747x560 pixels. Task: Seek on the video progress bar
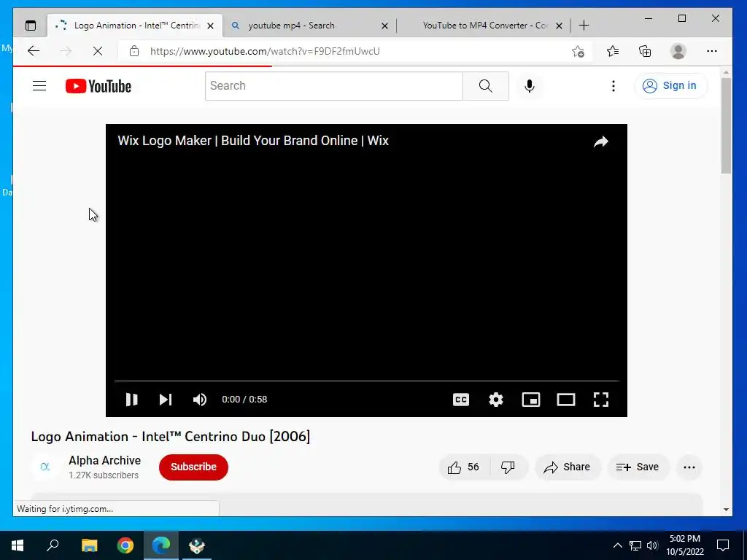coord(366,381)
